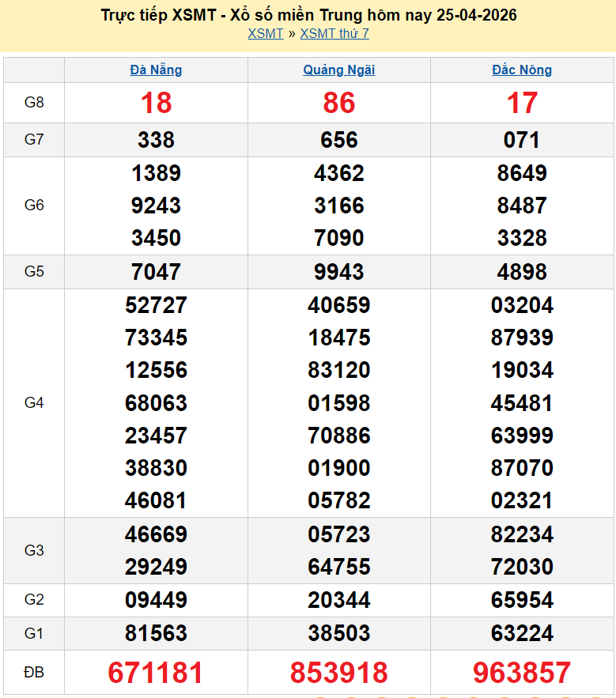
Task: Click the G4 row label
Action: (x=34, y=403)
